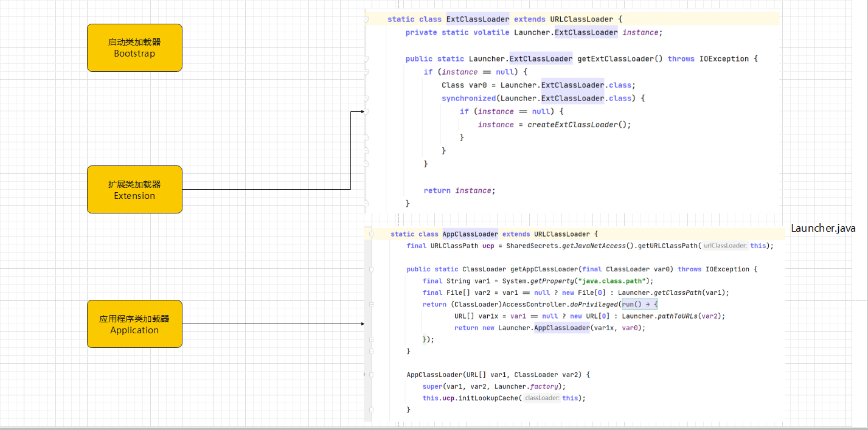Click the 'private static volatile' instance declaration line
Viewport: 868px width, 430px height.
coord(533,33)
